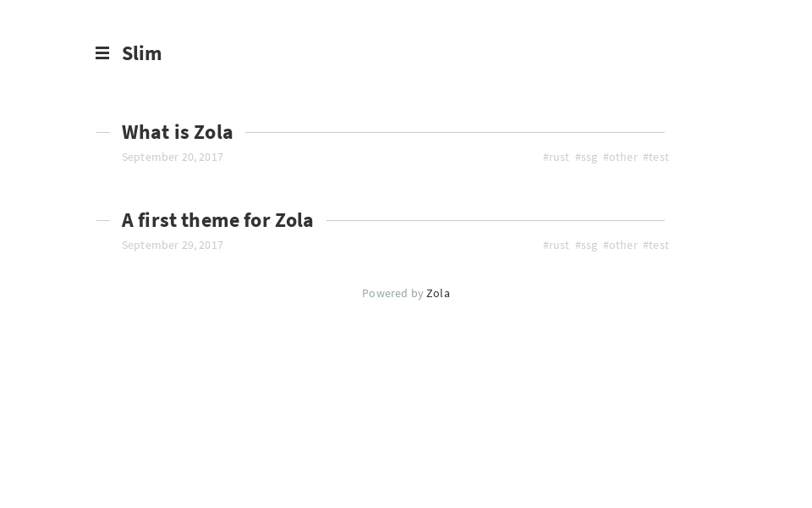Open the post What is Zola

177,132
